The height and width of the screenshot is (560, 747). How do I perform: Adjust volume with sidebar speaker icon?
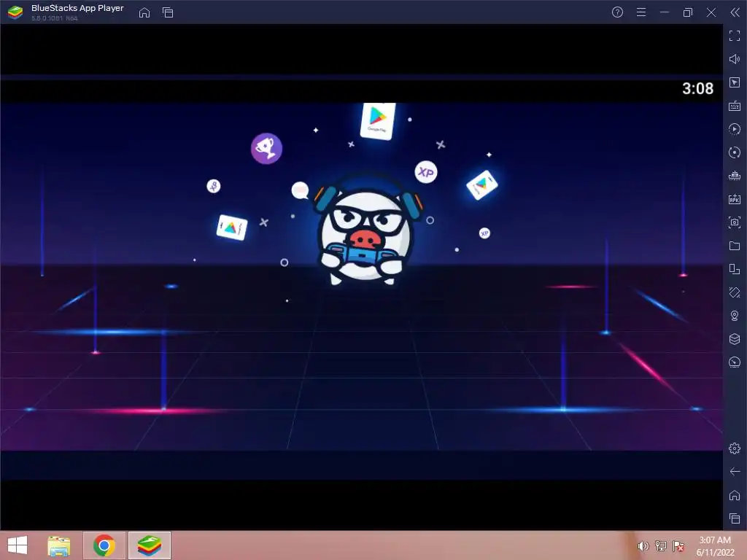pyautogui.click(x=734, y=59)
